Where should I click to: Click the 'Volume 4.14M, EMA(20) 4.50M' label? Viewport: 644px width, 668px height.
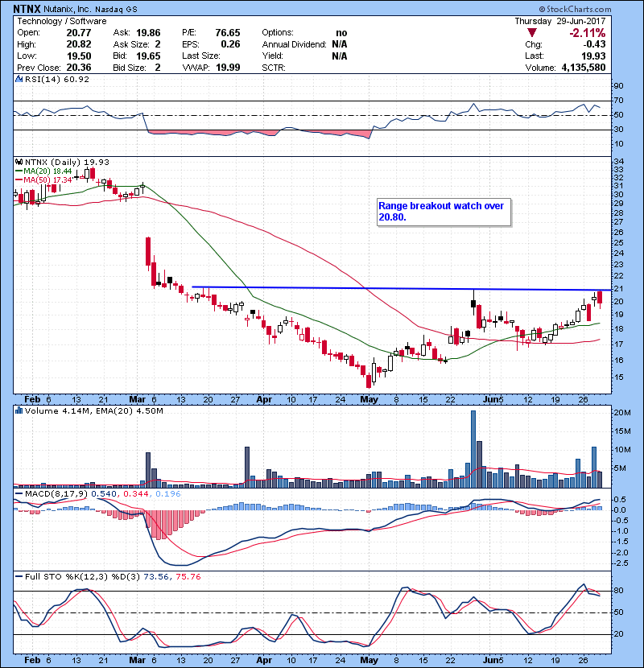tap(93, 411)
